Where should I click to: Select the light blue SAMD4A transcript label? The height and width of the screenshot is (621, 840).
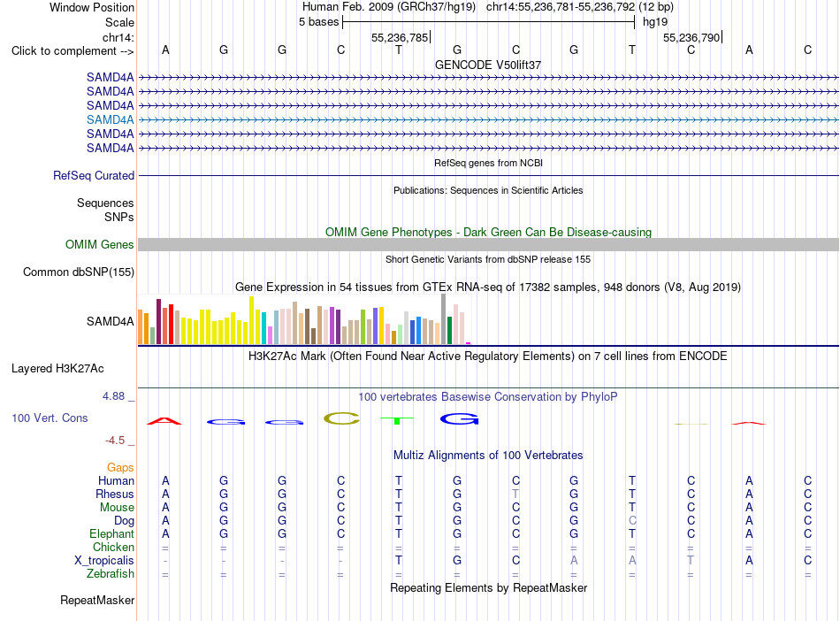[111, 120]
